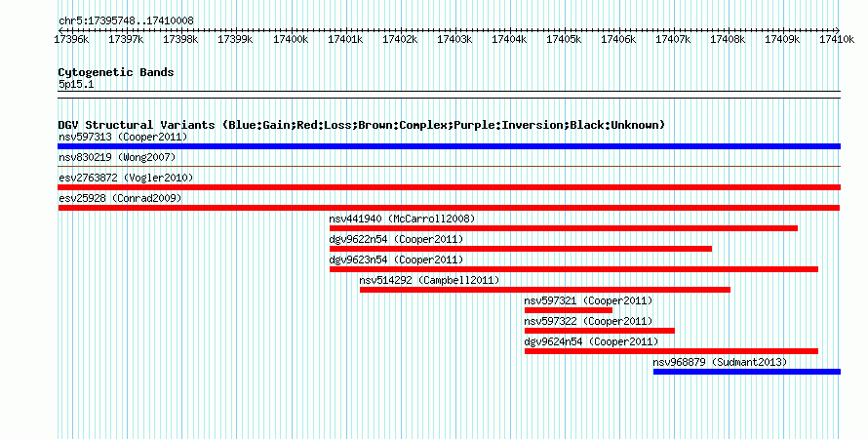Screen dimensions: 868x439
Task: Open the esv2763872 (Vogler2010) label
Action: pyautogui.click(x=126, y=178)
